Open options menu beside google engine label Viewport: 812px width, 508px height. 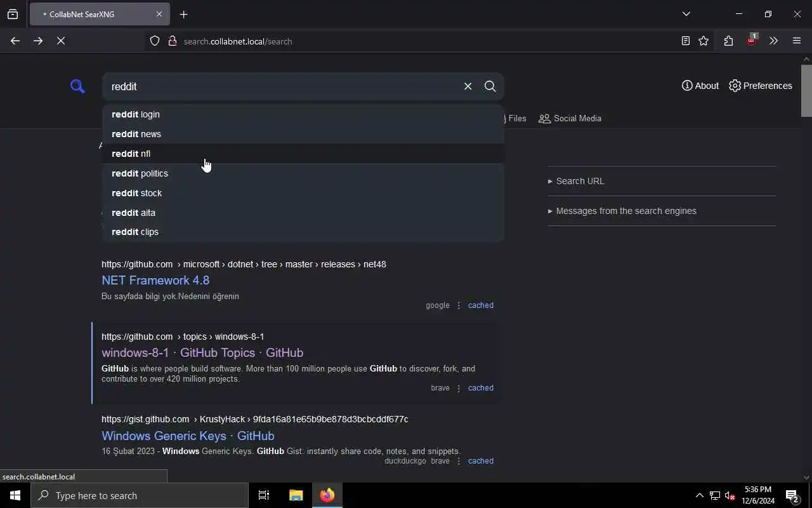click(459, 305)
